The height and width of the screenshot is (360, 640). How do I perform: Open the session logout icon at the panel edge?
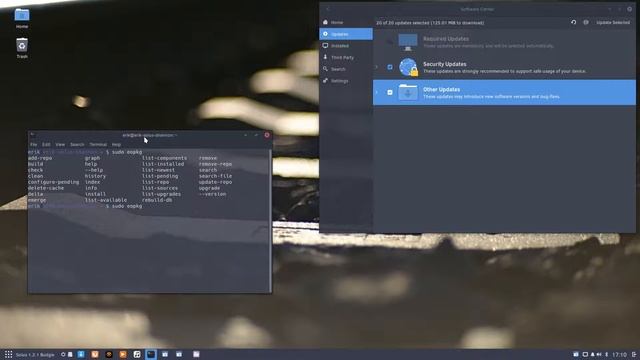(x=634, y=354)
